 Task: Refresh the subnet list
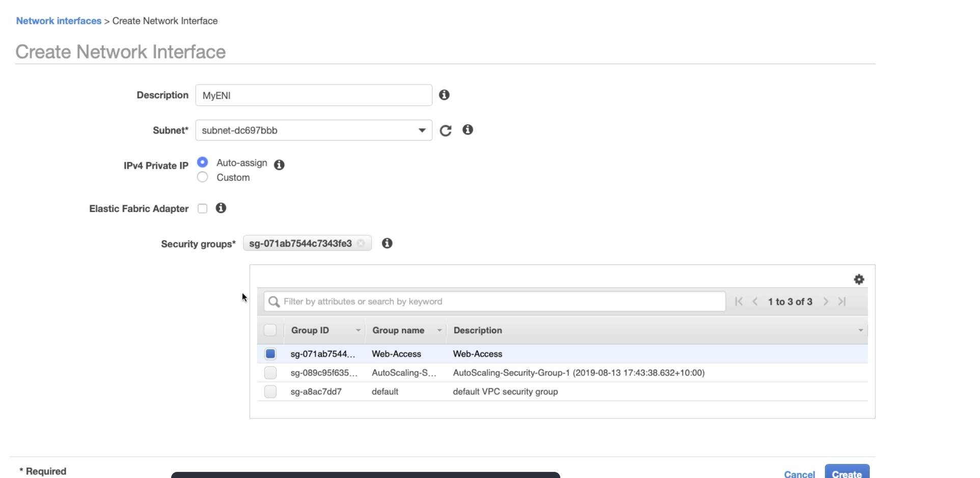446,130
